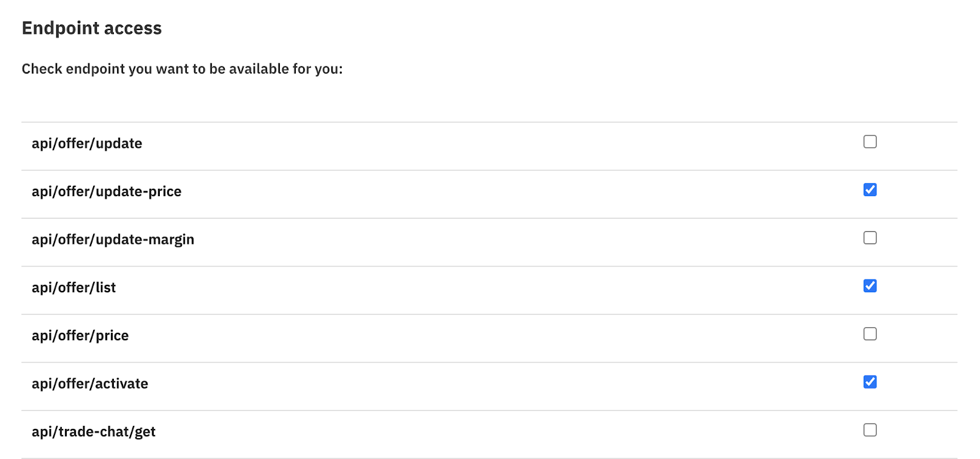
Task: Click the divider line below the api/trade-chat/get row
Action: tap(489, 458)
